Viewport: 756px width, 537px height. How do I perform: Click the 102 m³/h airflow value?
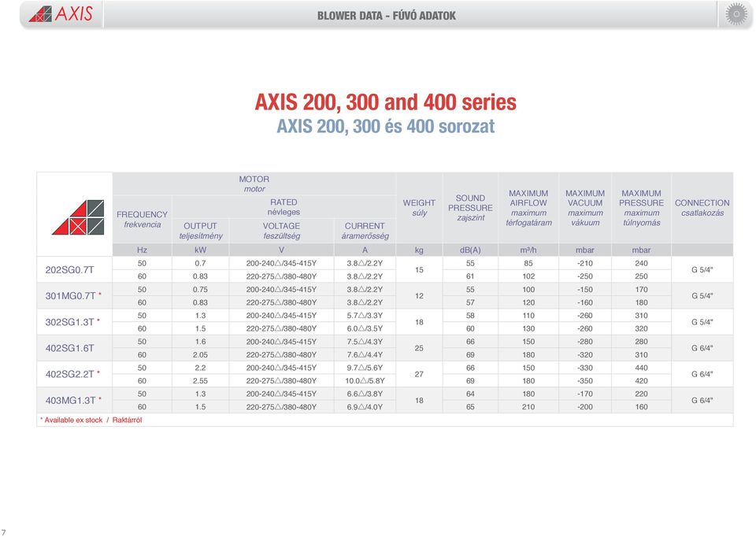click(x=528, y=276)
